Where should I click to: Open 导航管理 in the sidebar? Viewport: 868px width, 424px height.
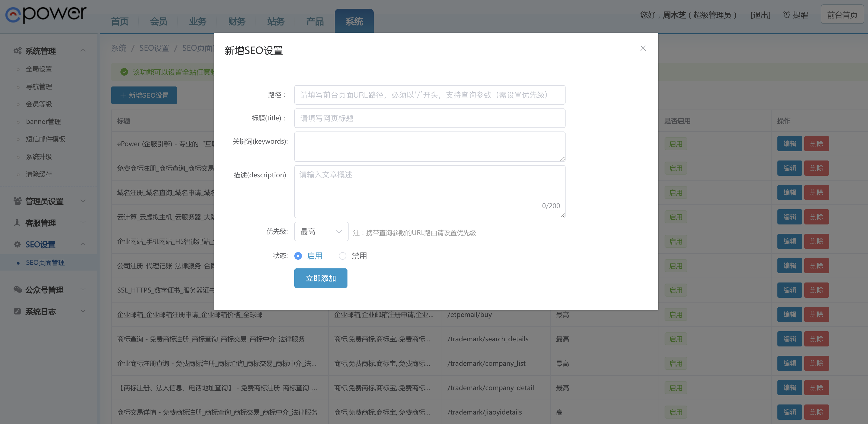(39, 86)
